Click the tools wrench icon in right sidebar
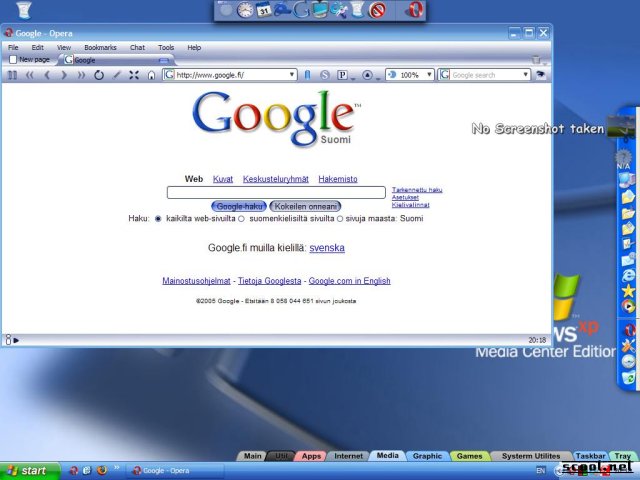The image size is (640, 480). click(x=628, y=346)
